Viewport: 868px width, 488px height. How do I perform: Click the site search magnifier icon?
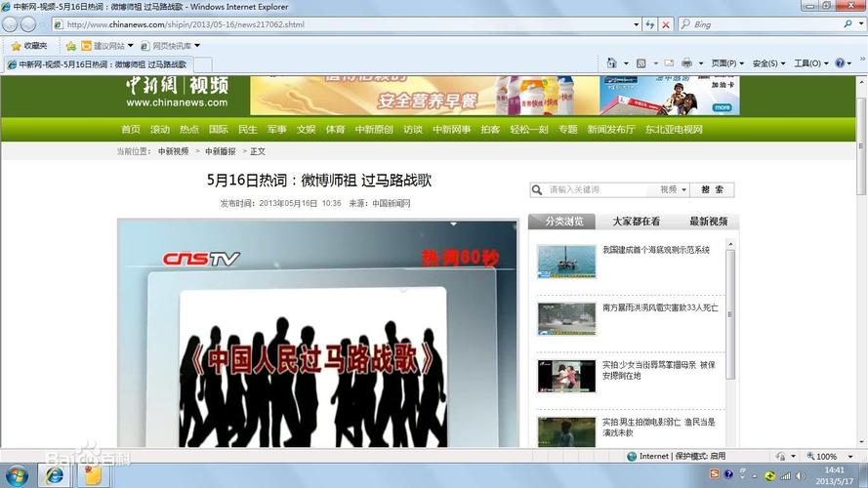[x=537, y=189]
